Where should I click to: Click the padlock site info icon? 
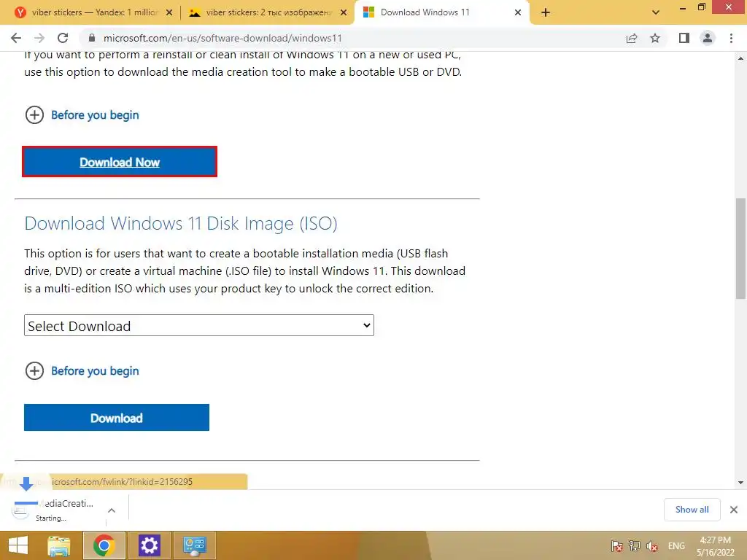point(92,38)
